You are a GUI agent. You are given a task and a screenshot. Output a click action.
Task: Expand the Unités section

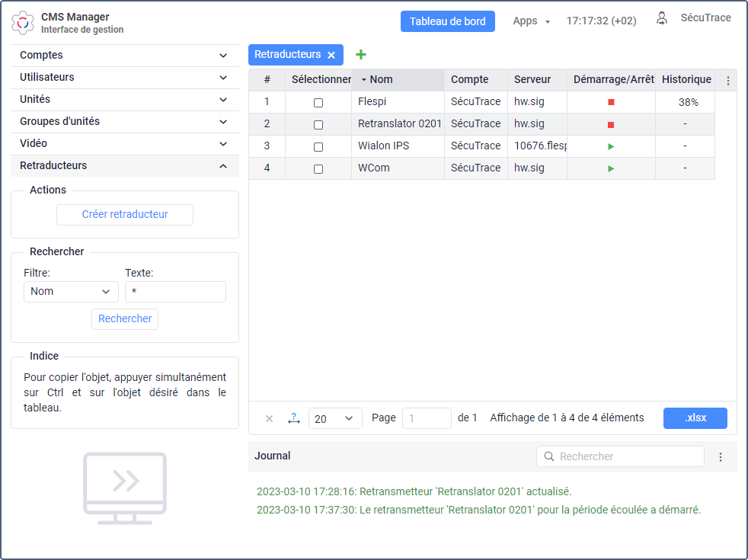tap(125, 100)
